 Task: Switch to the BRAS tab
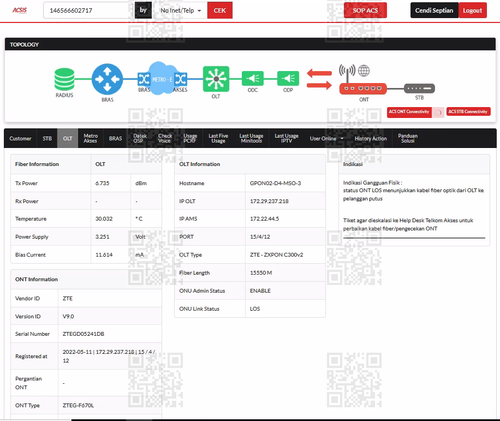click(115, 138)
